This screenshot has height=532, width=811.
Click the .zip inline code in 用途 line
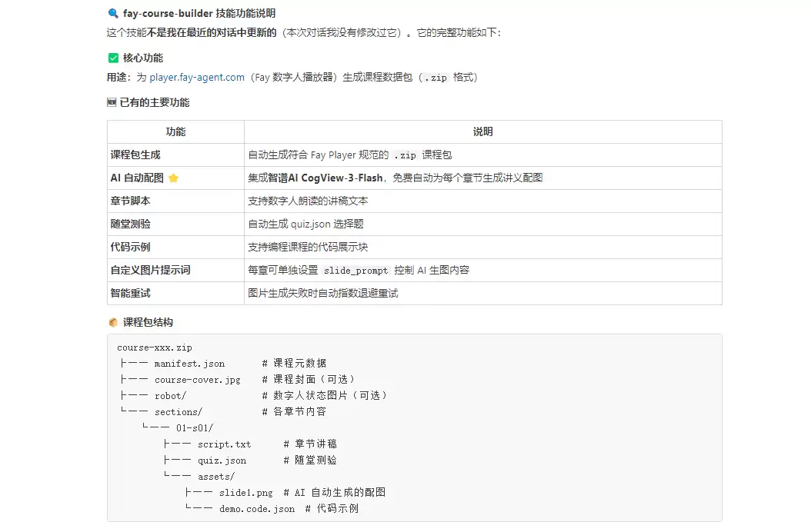tap(435, 78)
